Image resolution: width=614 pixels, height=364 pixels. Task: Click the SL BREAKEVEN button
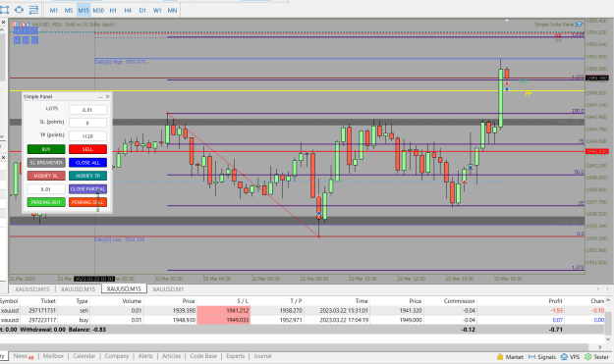46,162
